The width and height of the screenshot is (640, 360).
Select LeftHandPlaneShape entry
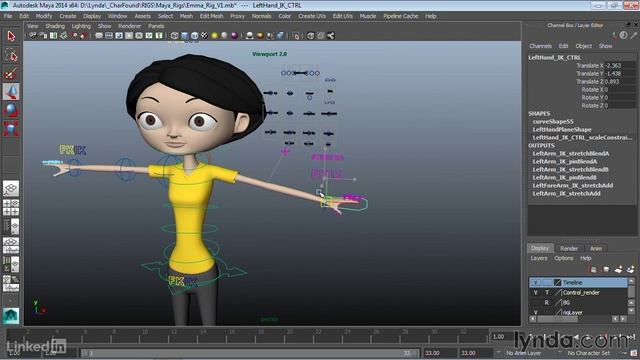(562, 129)
